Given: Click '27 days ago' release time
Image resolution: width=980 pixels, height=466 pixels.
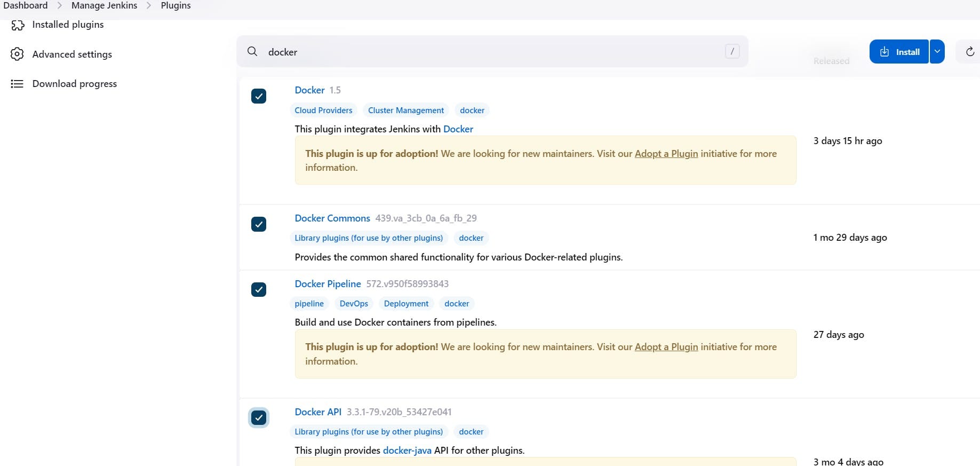Looking at the screenshot, I should pos(839,335).
